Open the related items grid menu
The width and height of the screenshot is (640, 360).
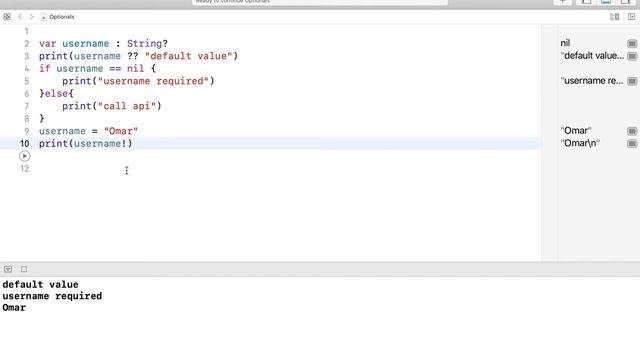[7, 17]
